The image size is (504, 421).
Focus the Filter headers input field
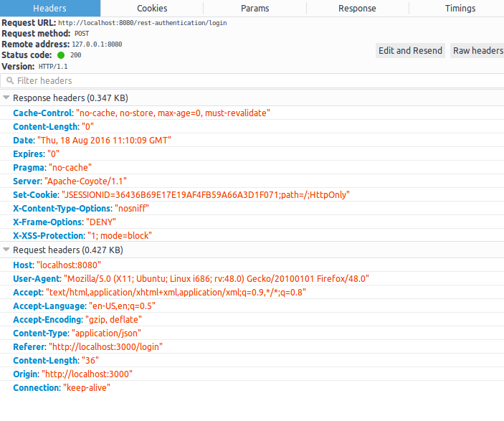[252, 81]
